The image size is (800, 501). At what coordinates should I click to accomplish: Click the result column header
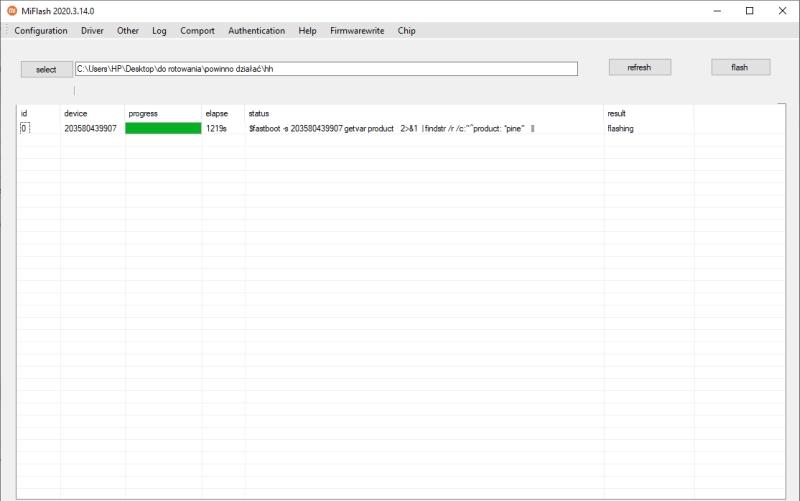coord(616,114)
